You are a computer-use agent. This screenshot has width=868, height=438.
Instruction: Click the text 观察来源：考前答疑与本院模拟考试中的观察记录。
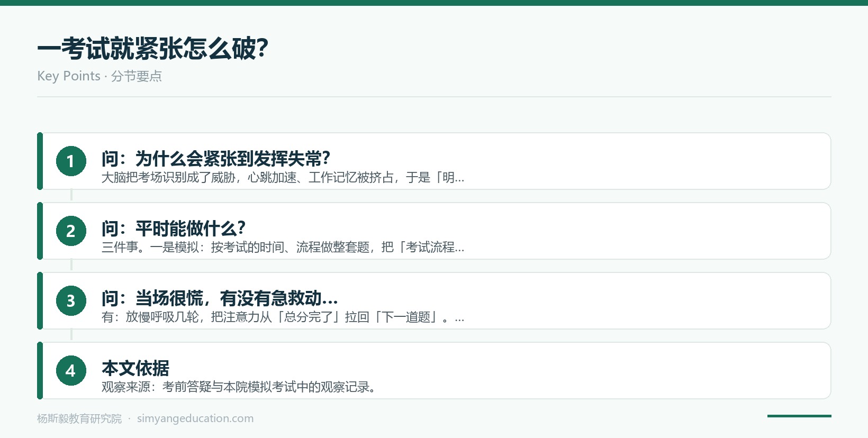pos(239,387)
